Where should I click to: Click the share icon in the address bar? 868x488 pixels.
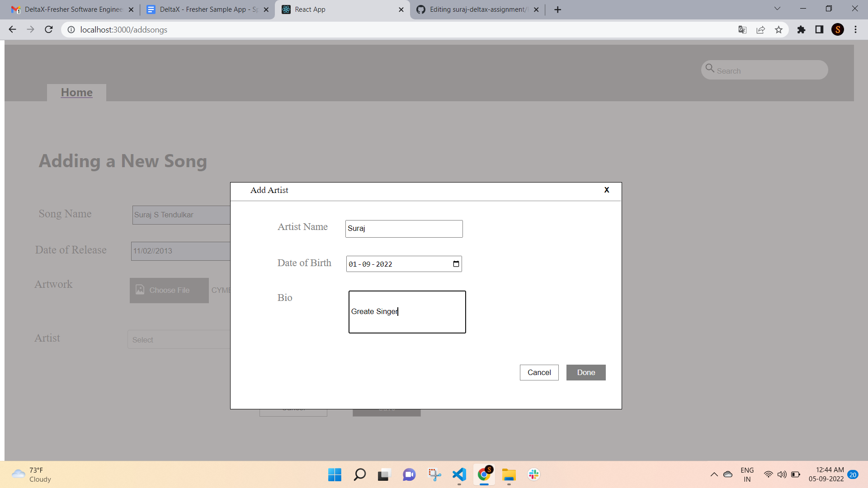pyautogui.click(x=760, y=29)
